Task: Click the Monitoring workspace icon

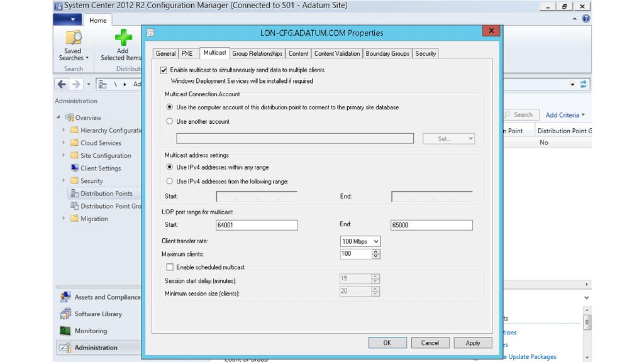Action: tap(65, 331)
